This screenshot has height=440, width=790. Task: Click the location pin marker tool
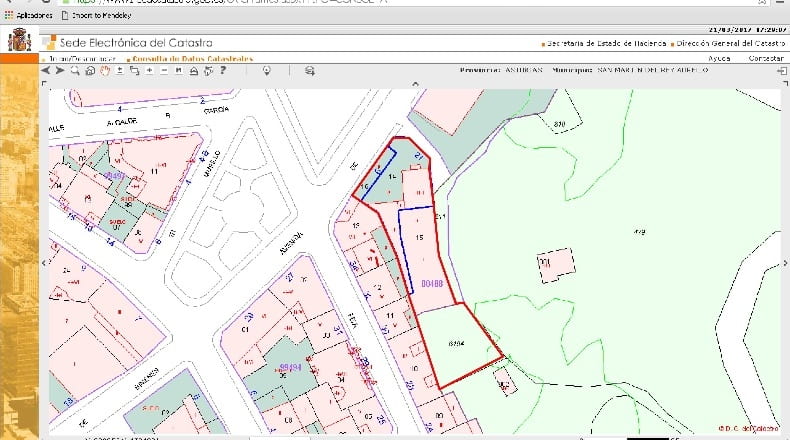point(267,71)
